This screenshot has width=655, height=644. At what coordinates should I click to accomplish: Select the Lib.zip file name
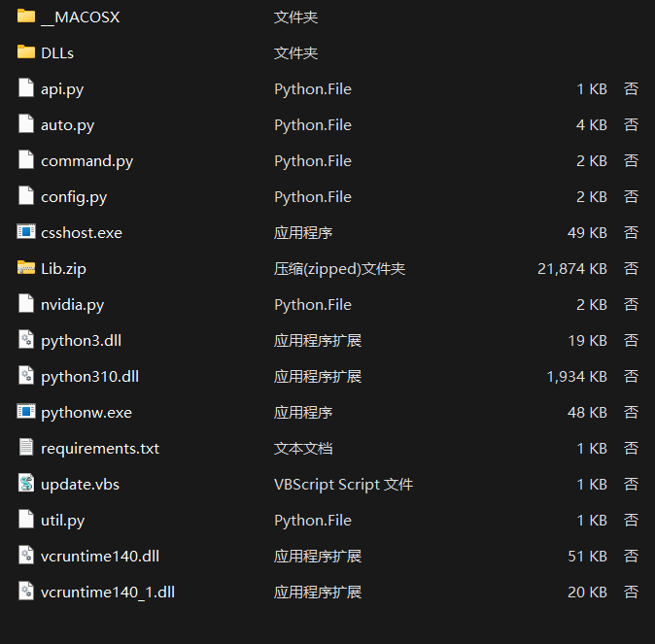tap(63, 269)
